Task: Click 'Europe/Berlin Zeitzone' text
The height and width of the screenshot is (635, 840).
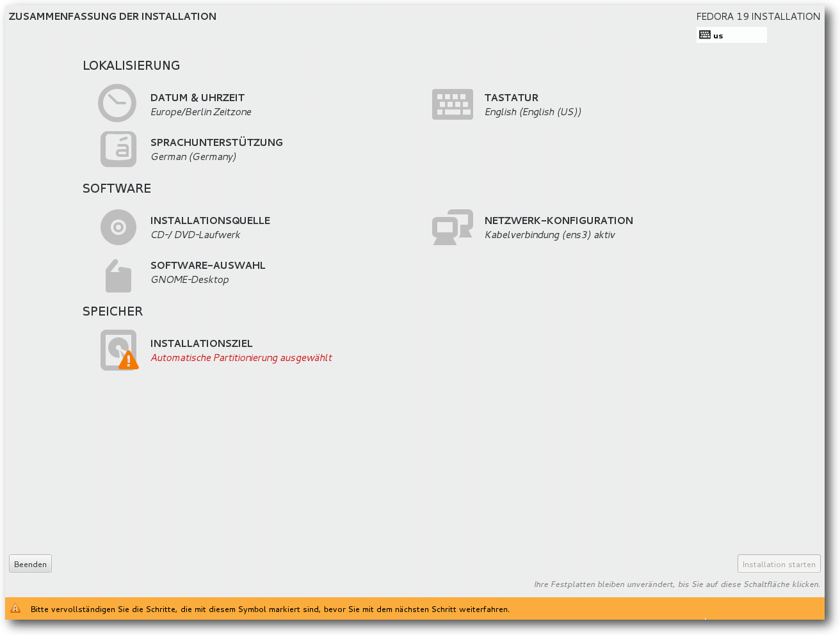Action: 201,112
